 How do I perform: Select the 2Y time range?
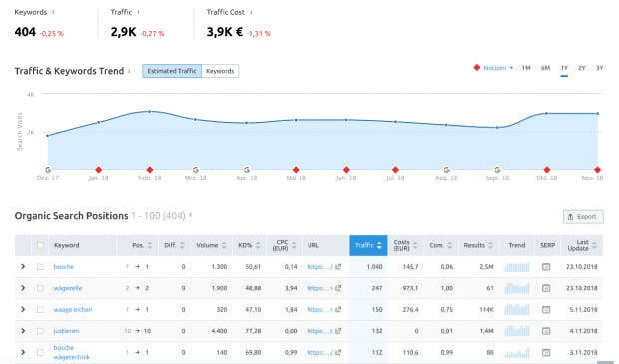[x=582, y=68]
